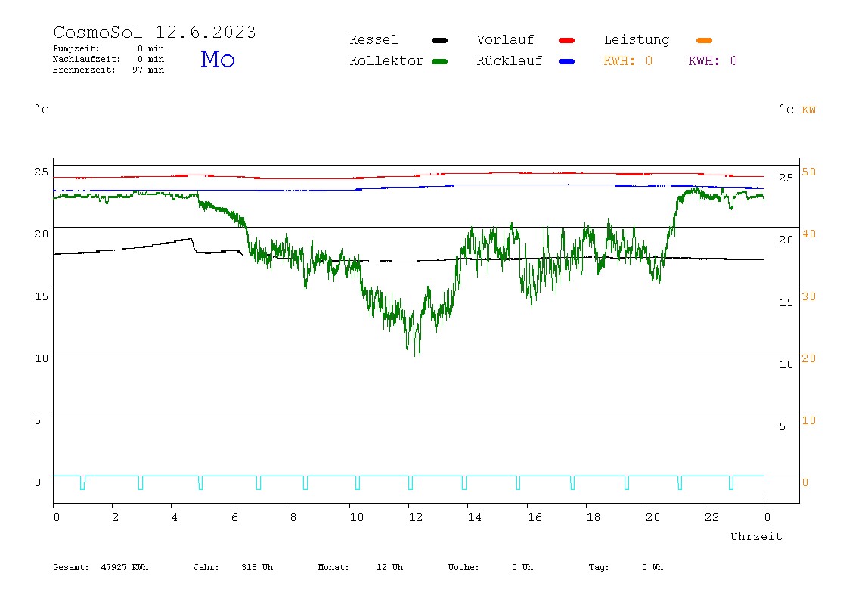Select hour 22 tick label on time axis

712,517
